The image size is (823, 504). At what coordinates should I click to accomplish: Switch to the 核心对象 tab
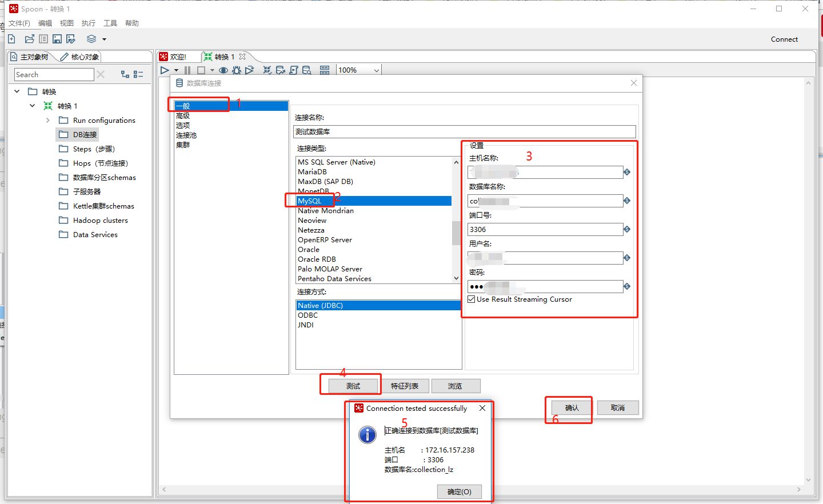click(x=80, y=57)
